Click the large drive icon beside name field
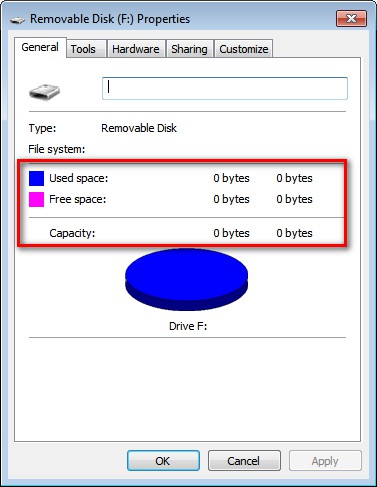This screenshot has width=377, height=487. coord(44,91)
